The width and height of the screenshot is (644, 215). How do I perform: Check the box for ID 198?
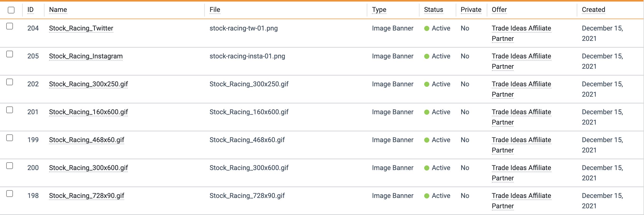point(10,194)
